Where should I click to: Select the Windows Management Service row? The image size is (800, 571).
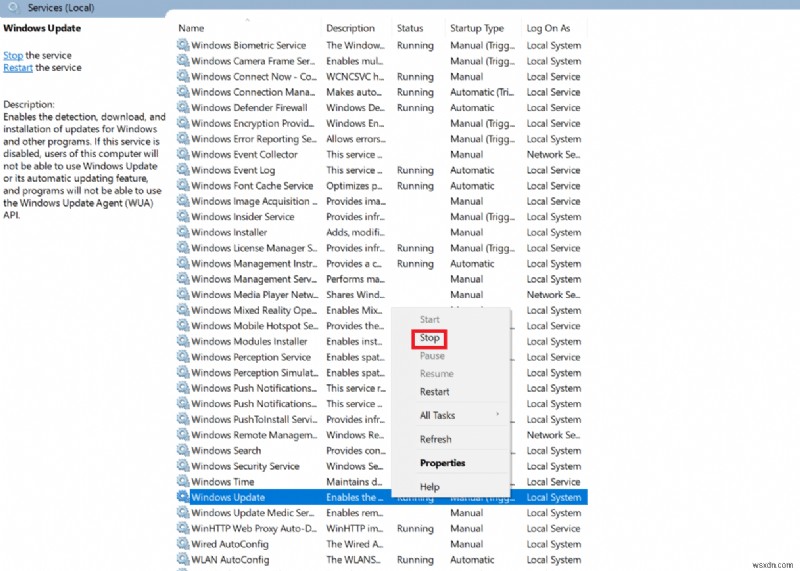coord(382,279)
